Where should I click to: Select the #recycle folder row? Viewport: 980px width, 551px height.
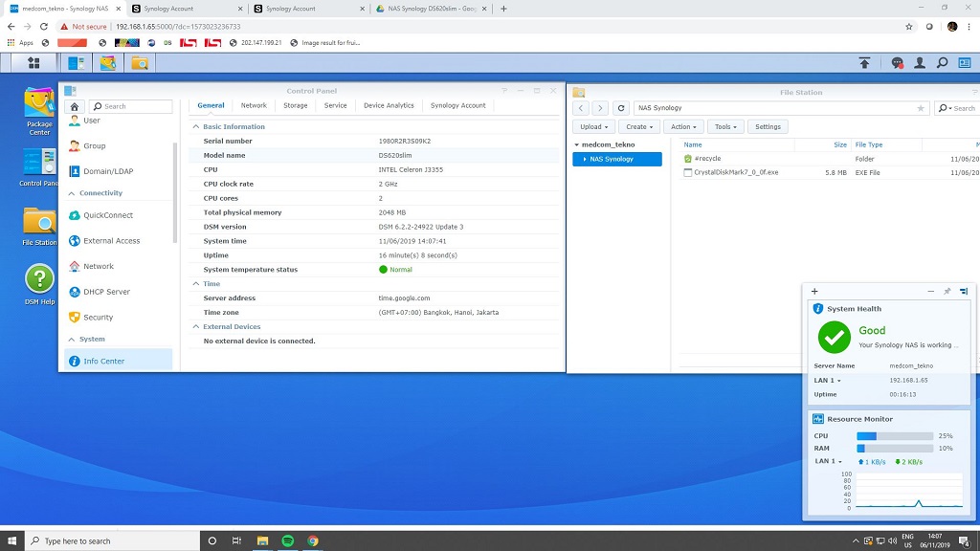click(830, 159)
